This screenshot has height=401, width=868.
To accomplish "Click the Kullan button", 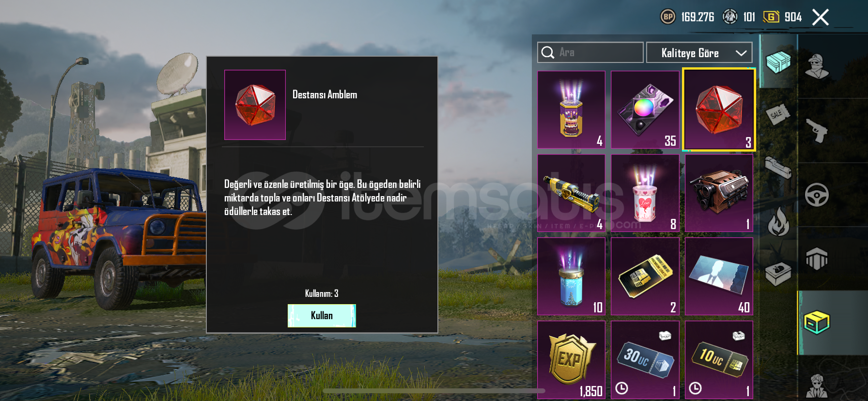I will [x=322, y=316].
